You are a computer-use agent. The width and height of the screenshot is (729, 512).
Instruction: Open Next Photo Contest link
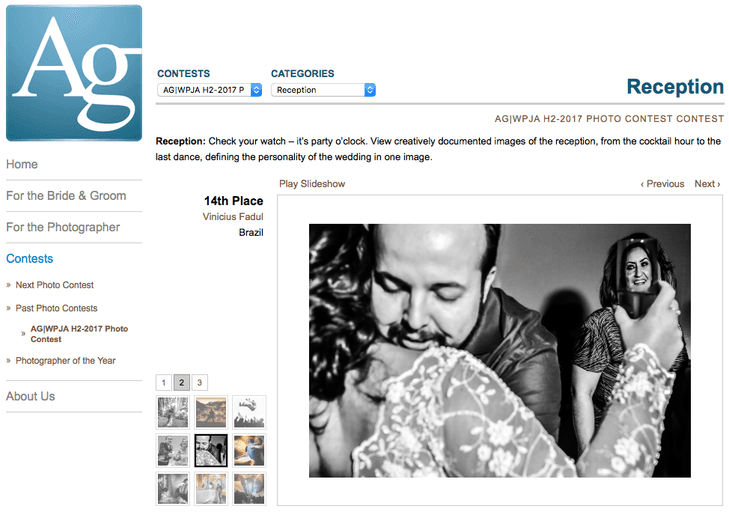(54, 285)
